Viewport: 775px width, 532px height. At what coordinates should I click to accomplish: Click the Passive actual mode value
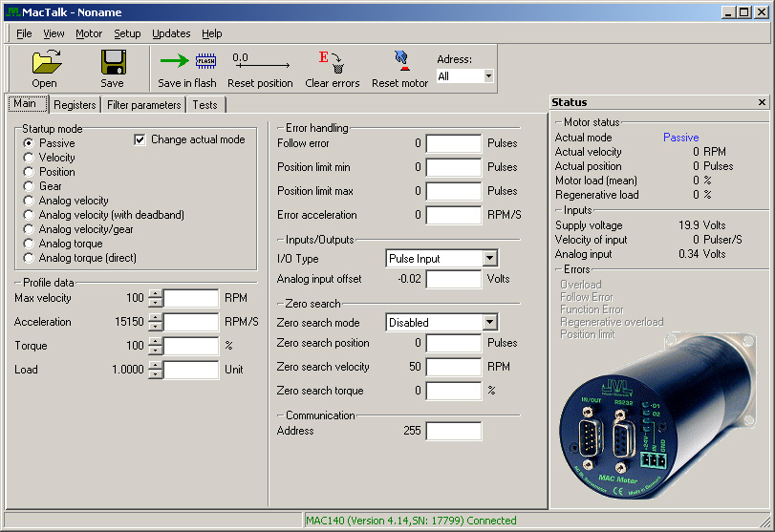coord(681,138)
